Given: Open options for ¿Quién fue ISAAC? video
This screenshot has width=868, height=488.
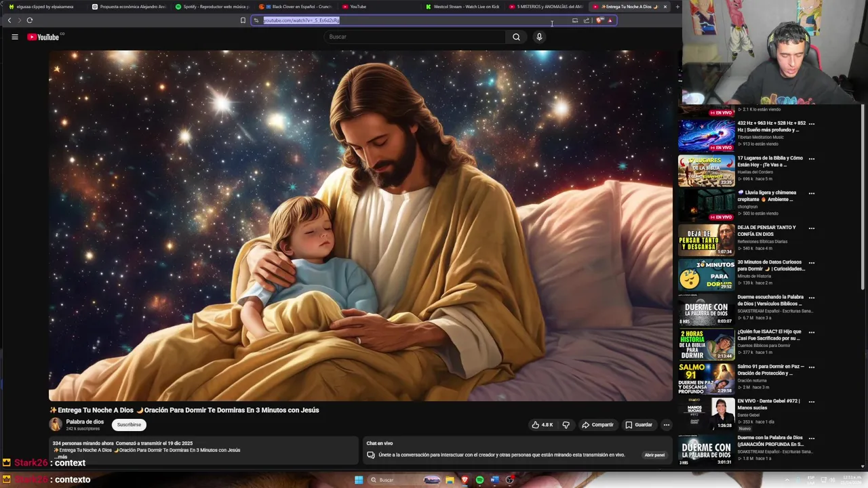Looking at the screenshot, I should pyautogui.click(x=812, y=332).
